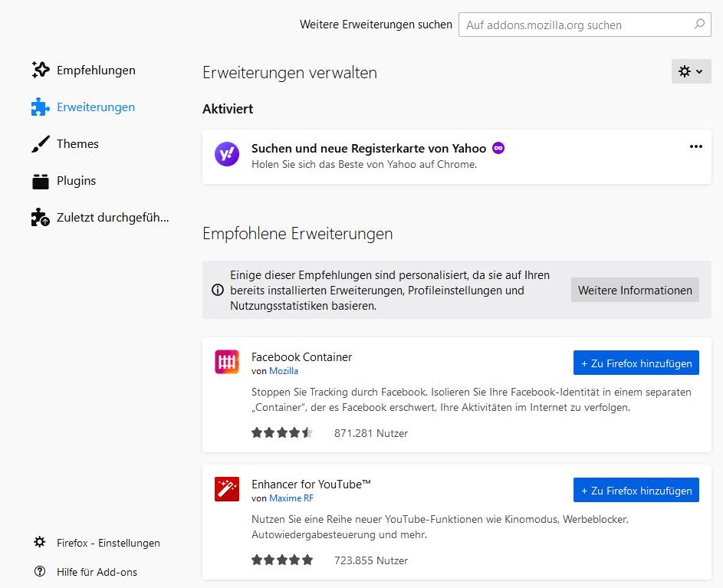
Task: Click the 723.855 Nutzer count
Action: [371, 560]
